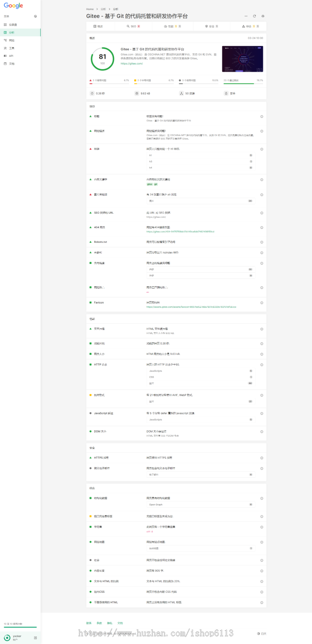
Task: Click the Gitee website screenshot thumbnail
Action: click(242, 59)
